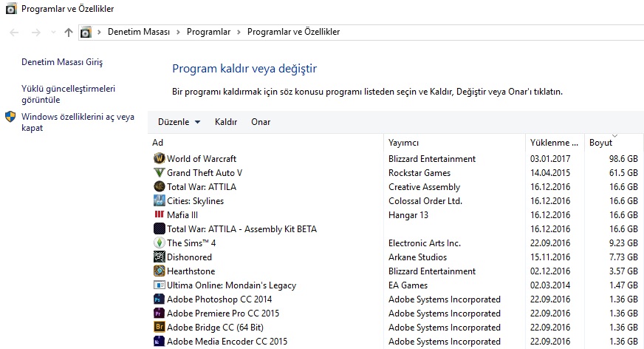Click Colossal Order Ltd. publisher cell
The height and width of the screenshot is (349, 644).
tap(425, 200)
